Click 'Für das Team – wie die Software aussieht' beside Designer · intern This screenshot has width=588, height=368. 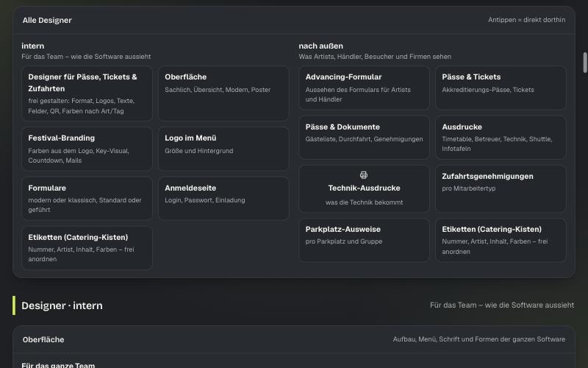click(502, 305)
